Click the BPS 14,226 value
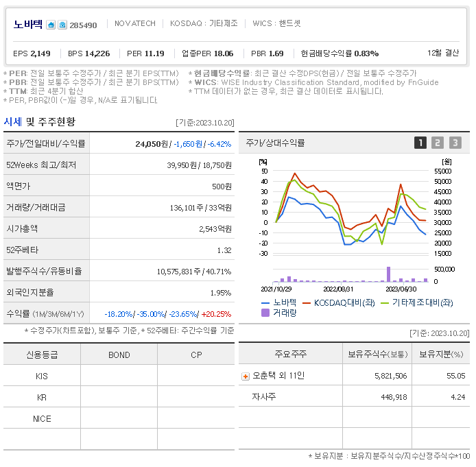 tap(88, 53)
